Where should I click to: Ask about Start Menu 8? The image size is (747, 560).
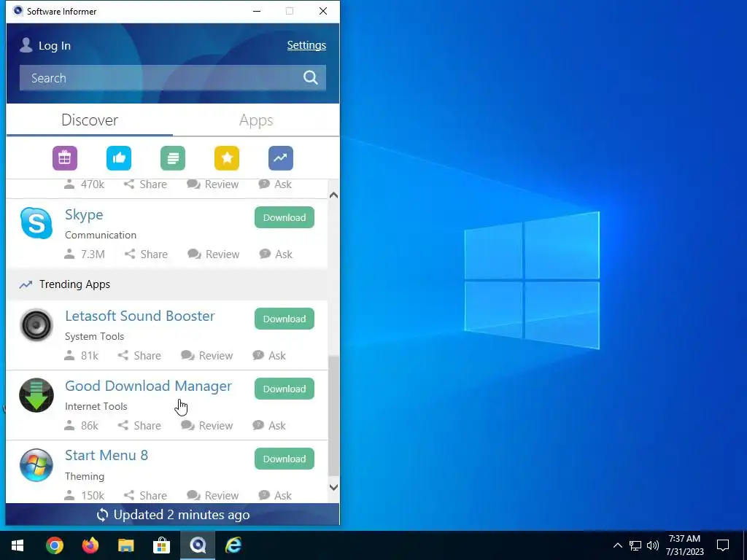click(275, 496)
